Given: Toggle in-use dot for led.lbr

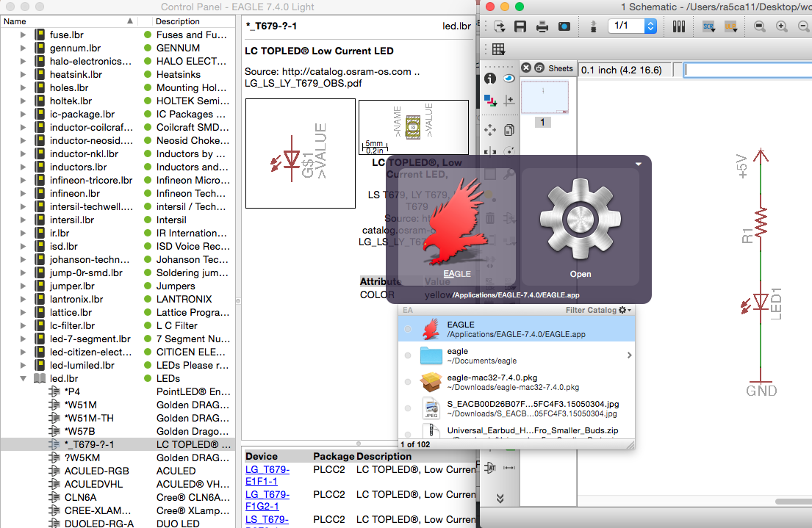Looking at the screenshot, I should tap(148, 378).
